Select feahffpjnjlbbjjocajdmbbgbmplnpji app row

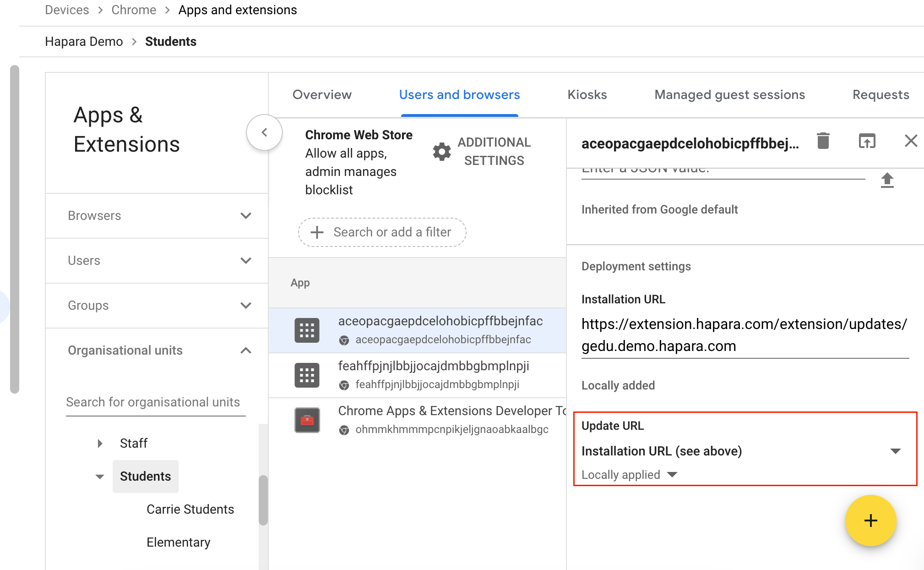coord(418,375)
